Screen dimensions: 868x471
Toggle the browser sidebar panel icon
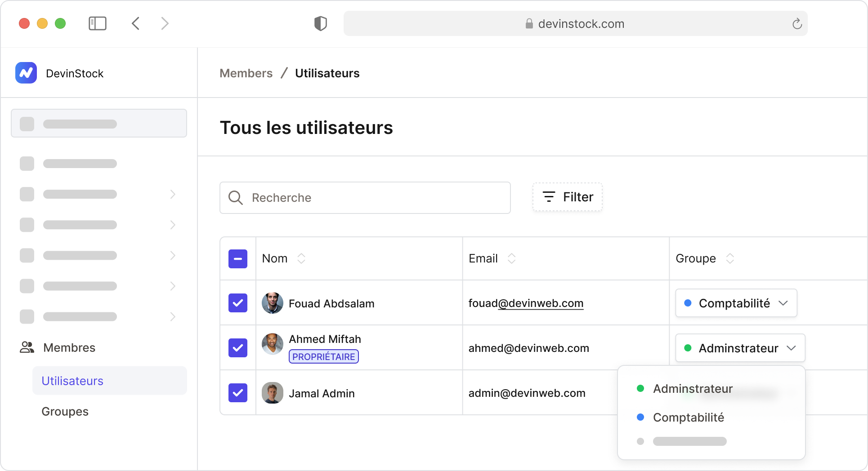pyautogui.click(x=97, y=23)
